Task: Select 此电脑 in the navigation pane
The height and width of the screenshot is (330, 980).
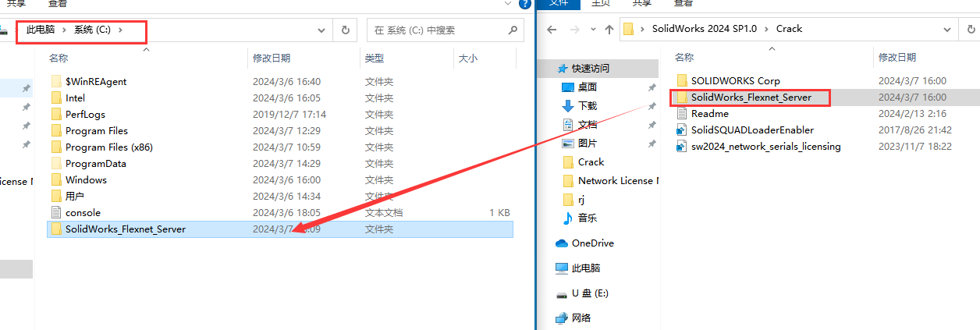Action: pyautogui.click(x=586, y=268)
